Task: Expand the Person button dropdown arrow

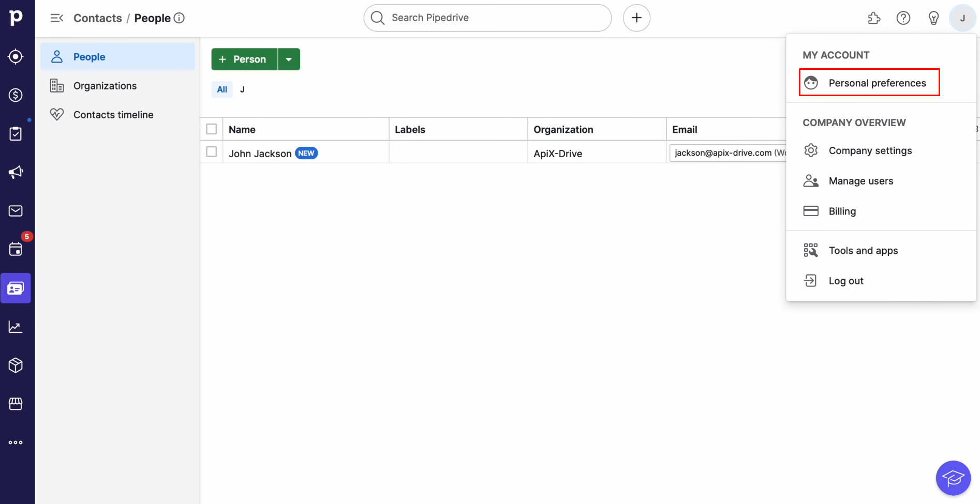Action: [x=289, y=59]
